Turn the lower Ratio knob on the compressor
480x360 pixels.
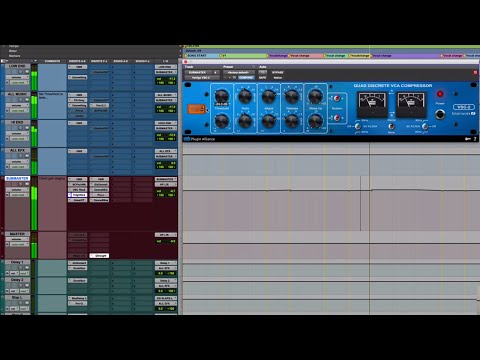[x=245, y=121]
